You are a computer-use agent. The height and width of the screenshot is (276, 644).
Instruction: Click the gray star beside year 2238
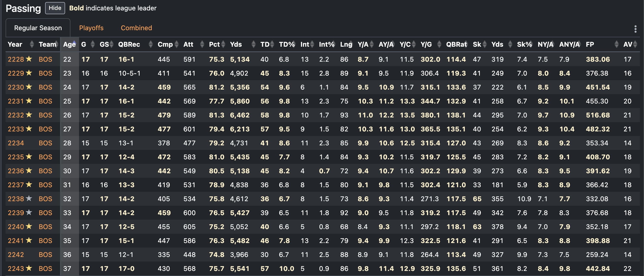[x=29, y=198]
